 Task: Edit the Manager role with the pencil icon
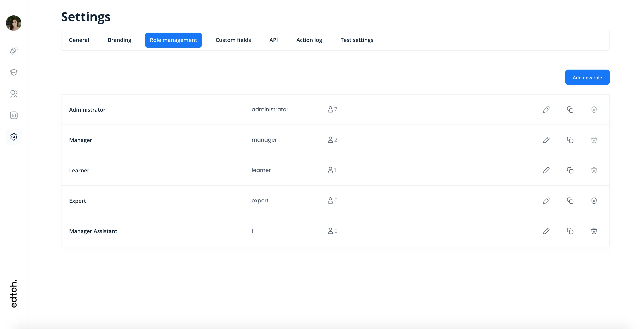[x=546, y=140]
